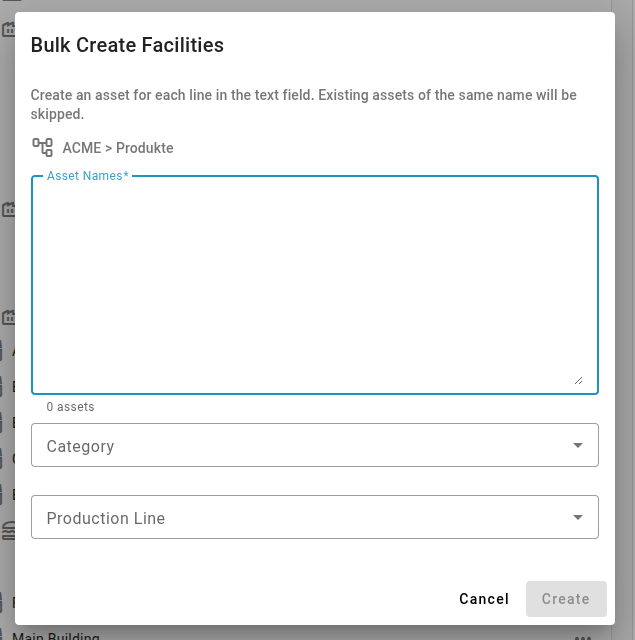Image resolution: width=635 pixels, height=640 pixels.
Task: Click the ACME > Produkte breadcrumb
Action: 118,148
